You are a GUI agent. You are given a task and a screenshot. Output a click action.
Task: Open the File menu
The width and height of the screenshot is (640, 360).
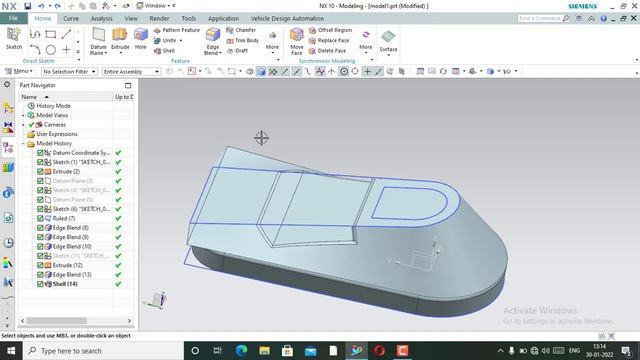13,18
